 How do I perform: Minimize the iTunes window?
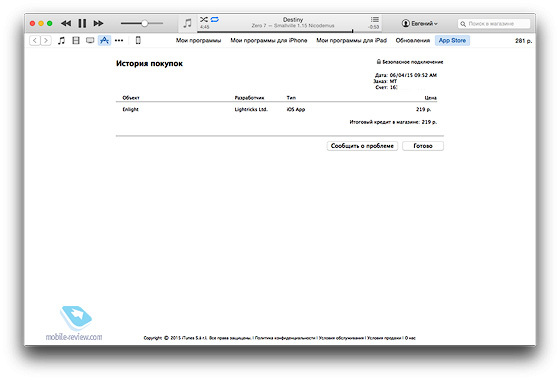pos(41,24)
